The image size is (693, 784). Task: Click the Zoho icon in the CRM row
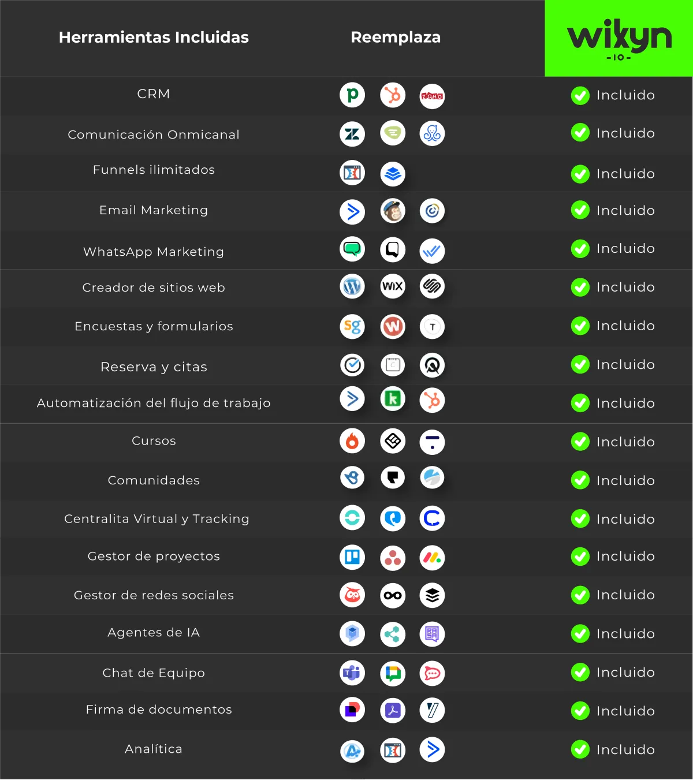(432, 96)
